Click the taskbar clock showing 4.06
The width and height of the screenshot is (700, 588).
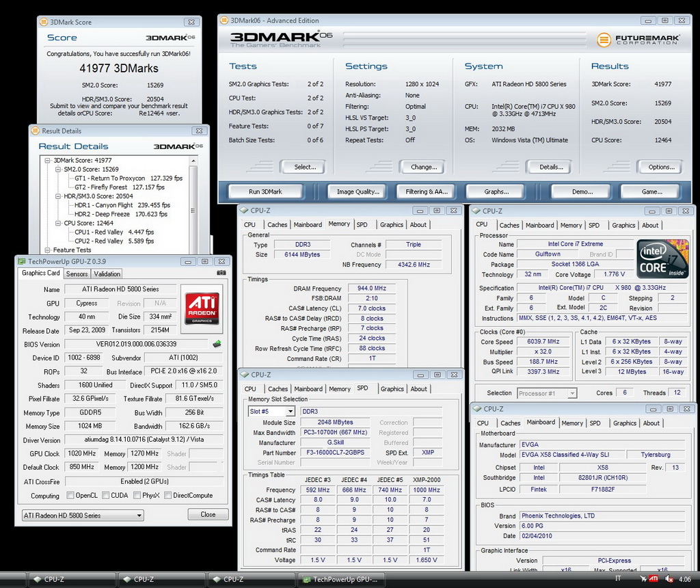point(685,579)
